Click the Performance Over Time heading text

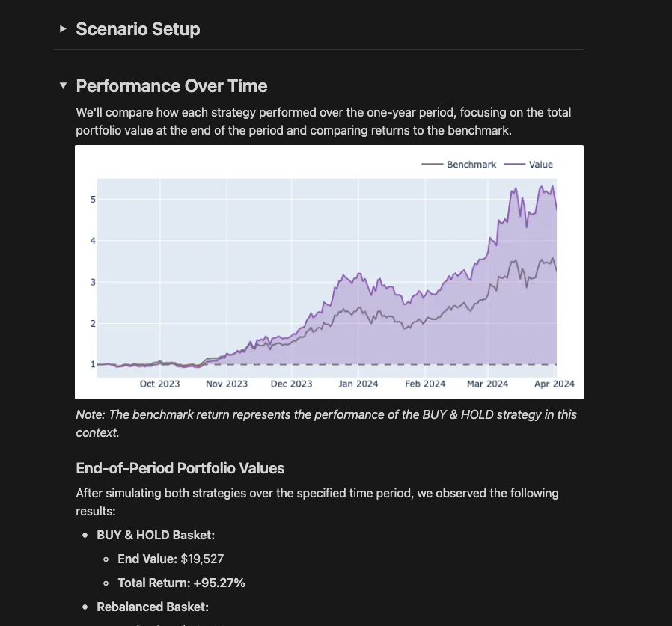click(x=171, y=86)
